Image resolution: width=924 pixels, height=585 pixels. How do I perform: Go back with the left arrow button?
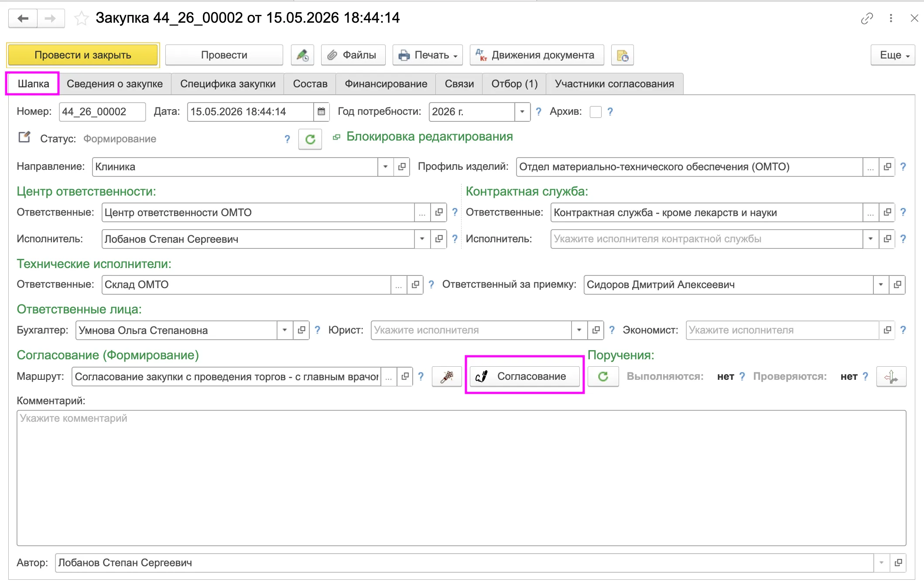[x=23, y=18]
